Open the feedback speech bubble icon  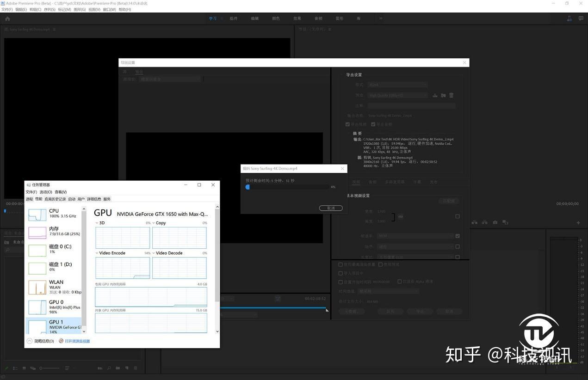582,18
